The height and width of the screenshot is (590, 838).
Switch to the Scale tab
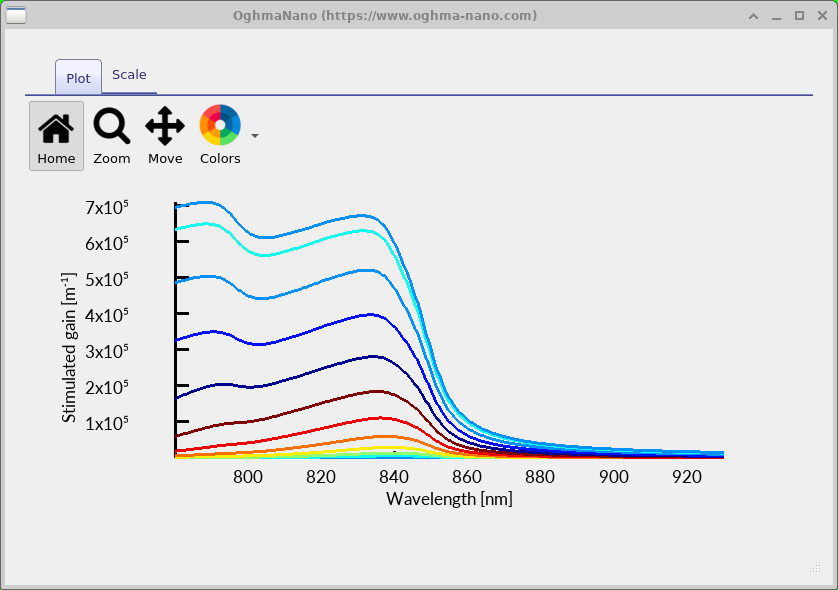tap(129, 75)
